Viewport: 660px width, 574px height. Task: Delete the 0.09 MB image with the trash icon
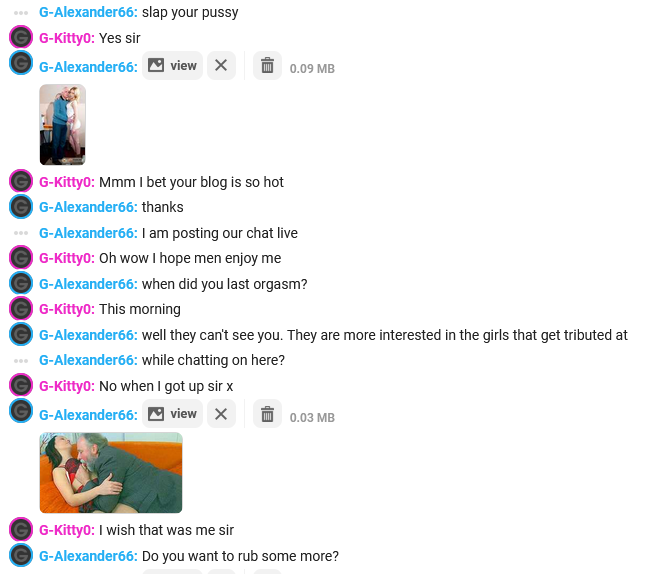click(x=267, y=66)
